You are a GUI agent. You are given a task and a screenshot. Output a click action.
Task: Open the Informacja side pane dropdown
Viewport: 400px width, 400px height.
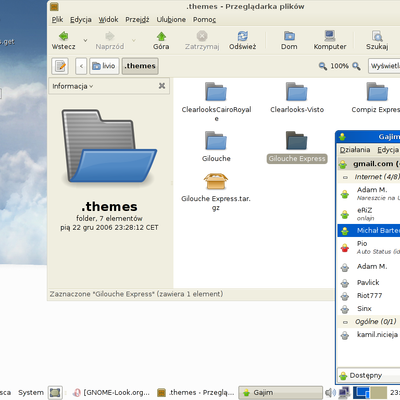tap(73, 86)
